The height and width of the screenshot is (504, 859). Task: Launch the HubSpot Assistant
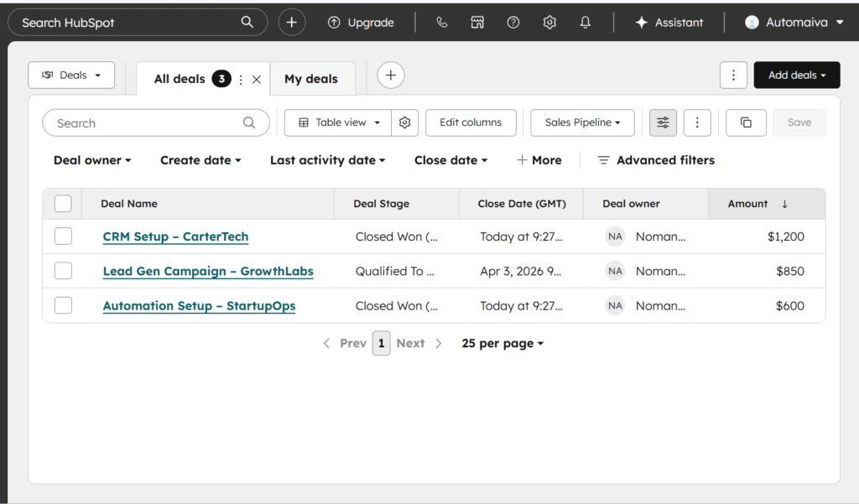coord(669,22)
